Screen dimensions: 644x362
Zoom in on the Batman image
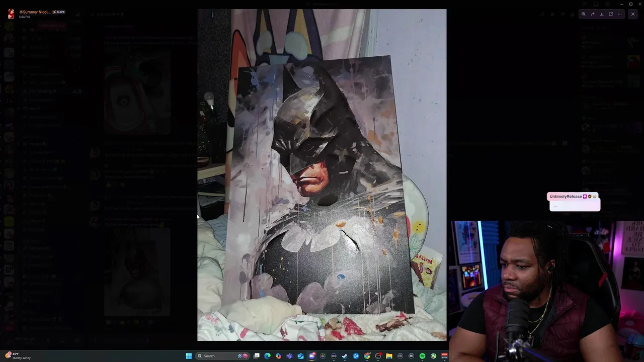pyautogui.click(x=584, y=14)
